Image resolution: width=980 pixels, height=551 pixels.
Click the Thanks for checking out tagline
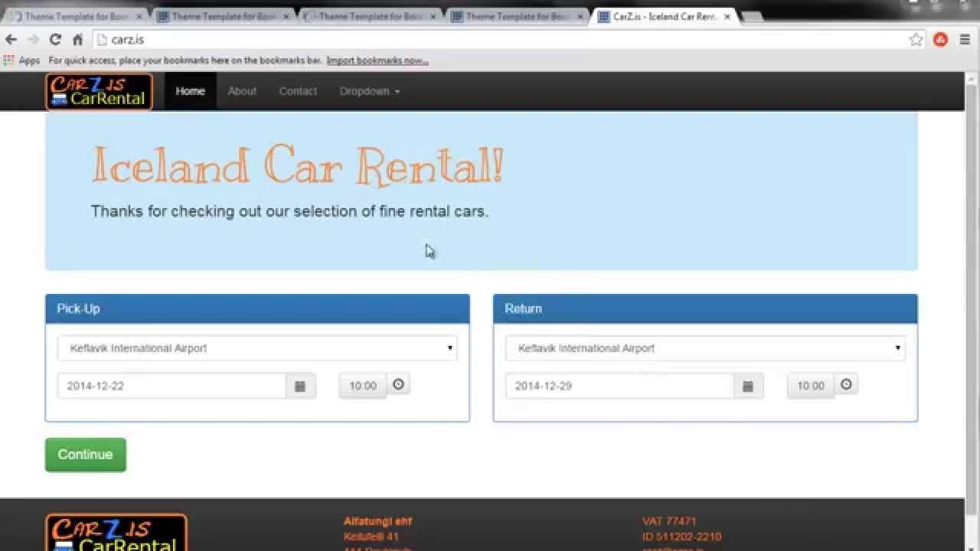point(289,211)
